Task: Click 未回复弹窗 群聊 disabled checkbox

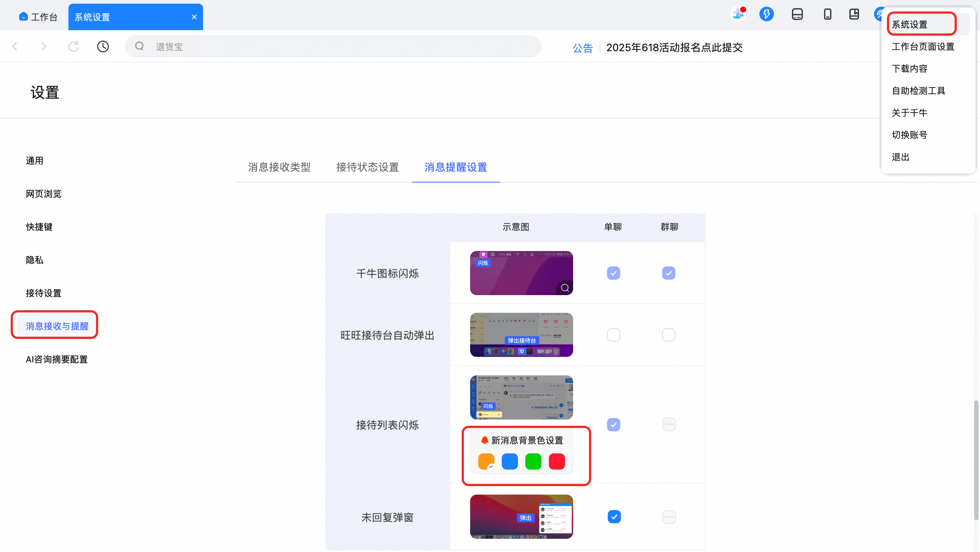Action: click(x=669, y=517)
